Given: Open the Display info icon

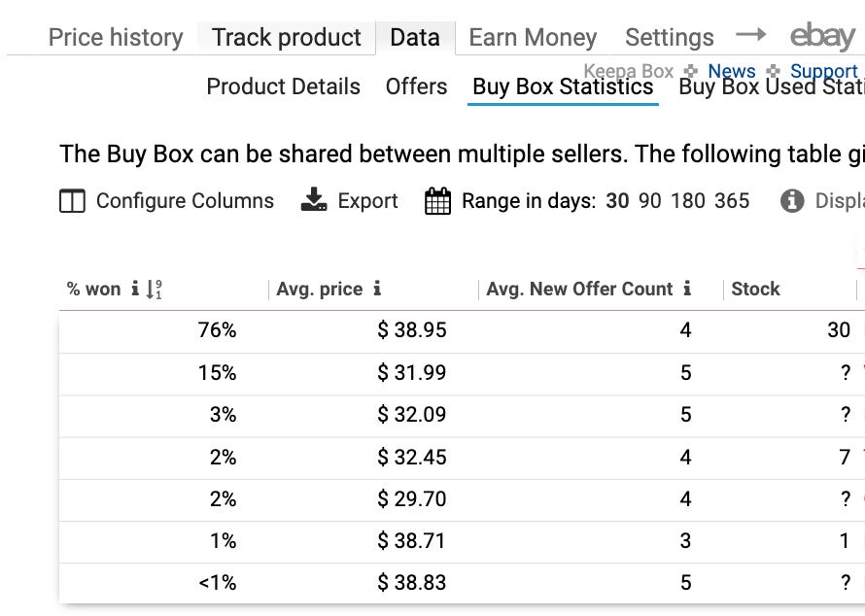Looking at the screenshot, I should (793, 201).
